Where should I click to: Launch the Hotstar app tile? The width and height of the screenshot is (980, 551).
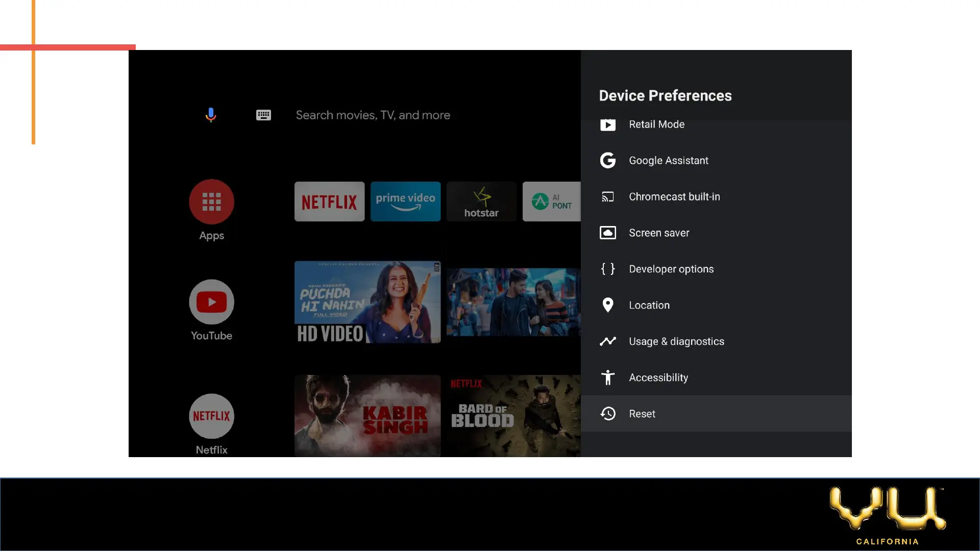(481, 202)
